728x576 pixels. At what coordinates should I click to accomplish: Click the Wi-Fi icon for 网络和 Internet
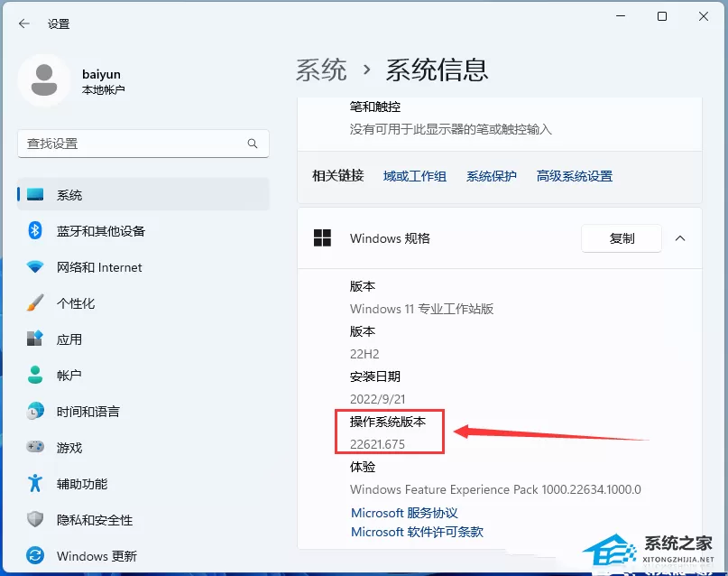tap(35, 266)
